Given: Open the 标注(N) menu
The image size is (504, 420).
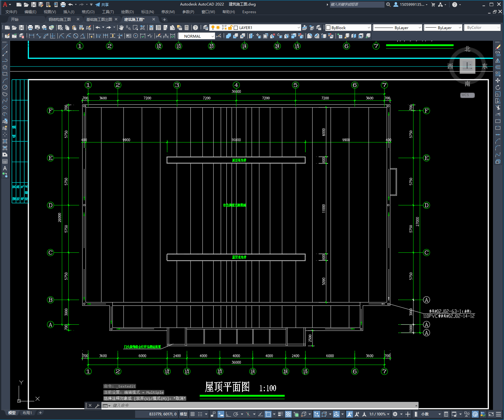Looking at the screenshot, I should pos(147,12).
